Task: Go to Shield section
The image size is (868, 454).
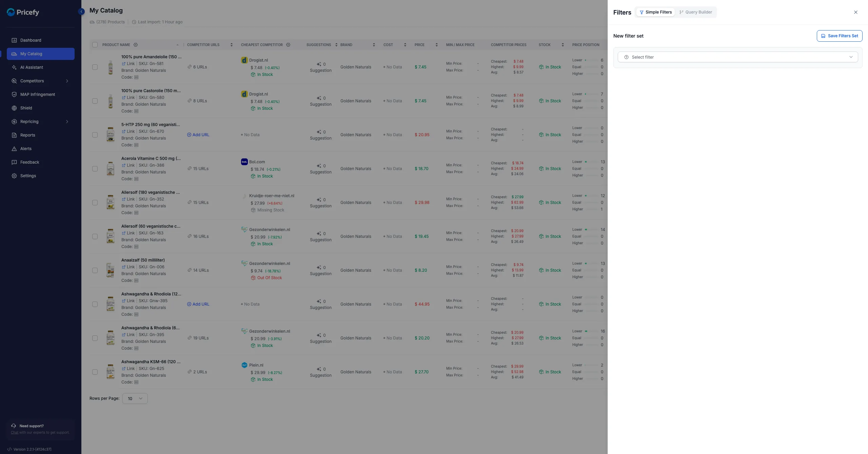Action: (x=41, y=108)
